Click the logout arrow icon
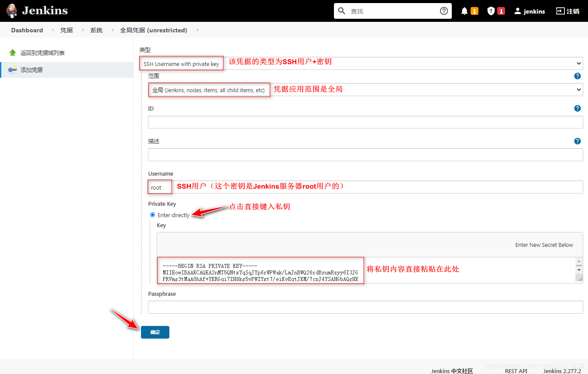 click(x=560, y=11)
